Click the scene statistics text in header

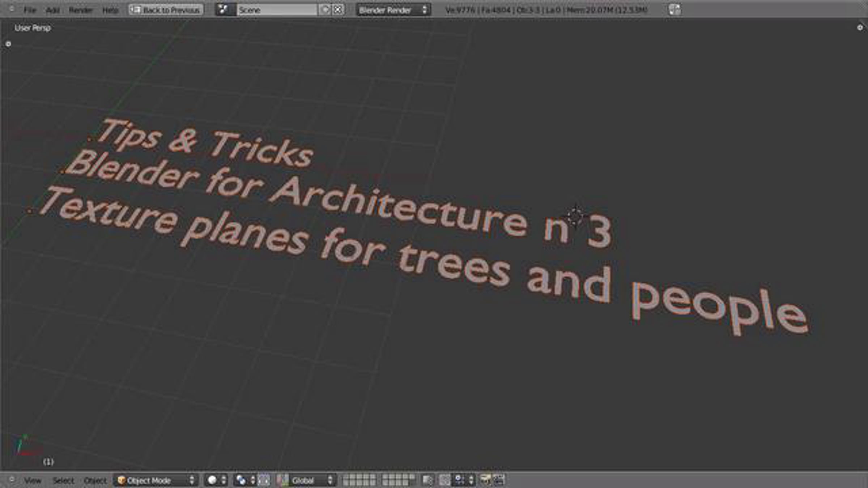click(546, 10)
